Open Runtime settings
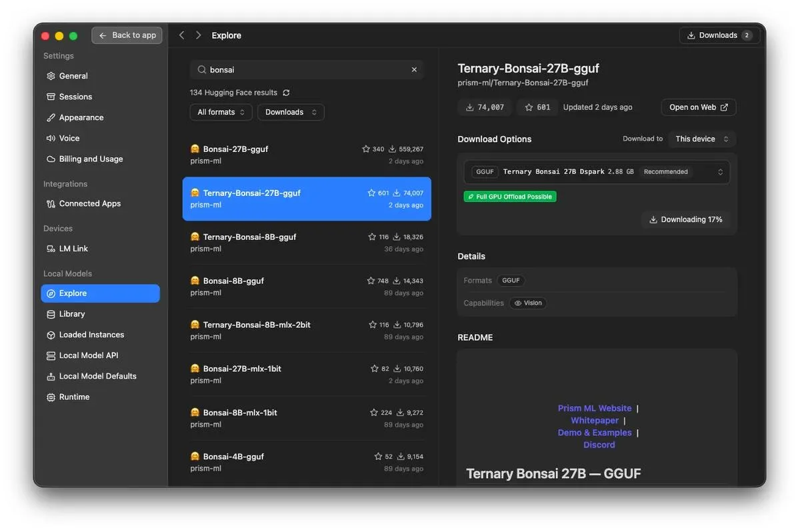 (x=100, y=397)
